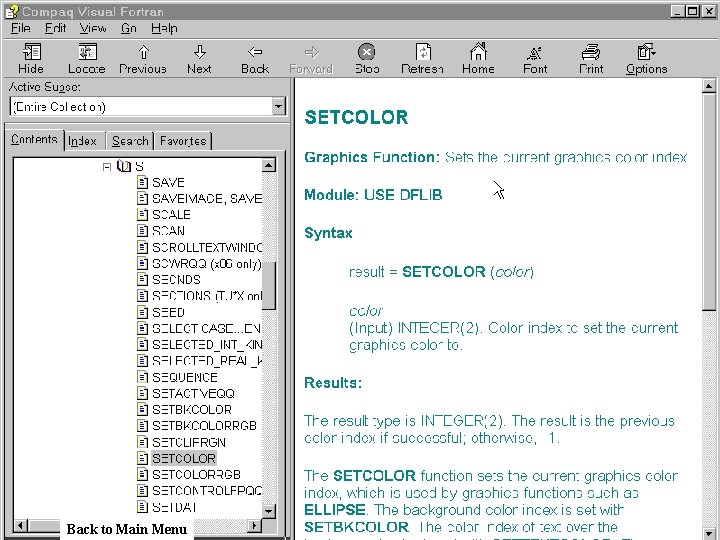Click contents tree scroll right arrow
Image resolution: width=720 pixels, height=540 pixels.
254,525
